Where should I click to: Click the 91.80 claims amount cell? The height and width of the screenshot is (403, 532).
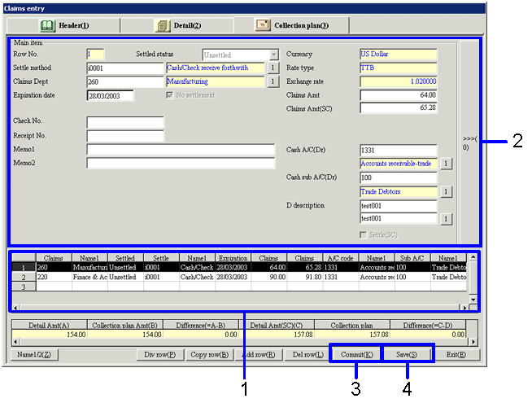(x=305, y=277)
